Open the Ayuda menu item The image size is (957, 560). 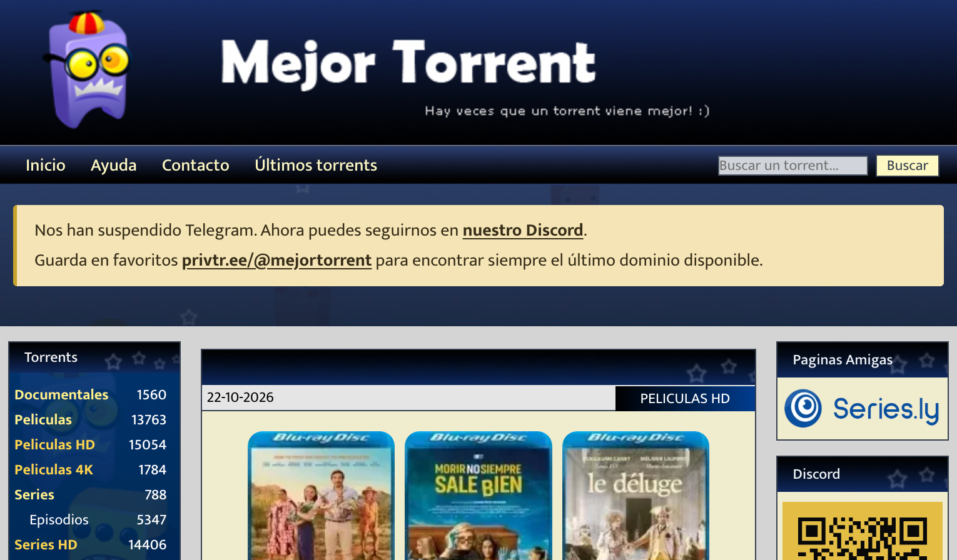tap(114, 165)
